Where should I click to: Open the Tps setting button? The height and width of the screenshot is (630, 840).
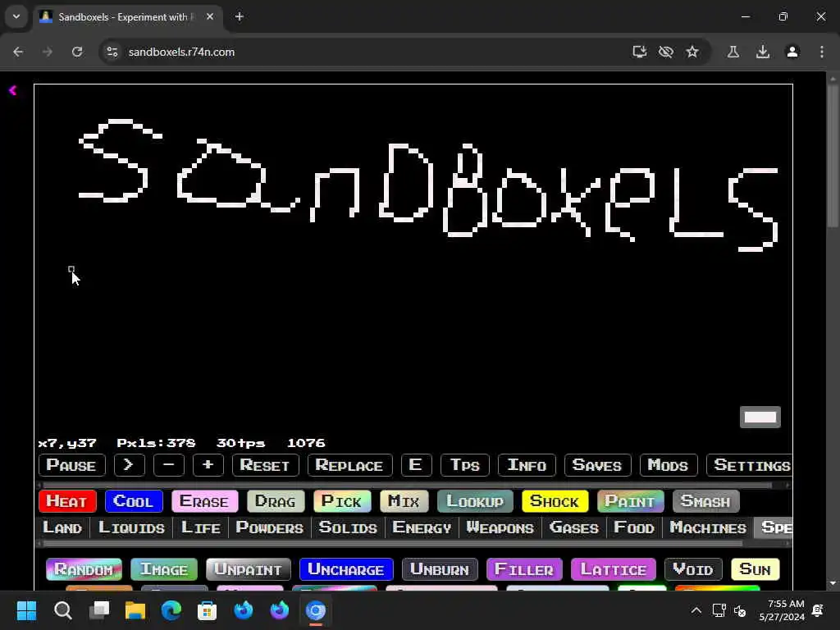click(x=464, y=465)
